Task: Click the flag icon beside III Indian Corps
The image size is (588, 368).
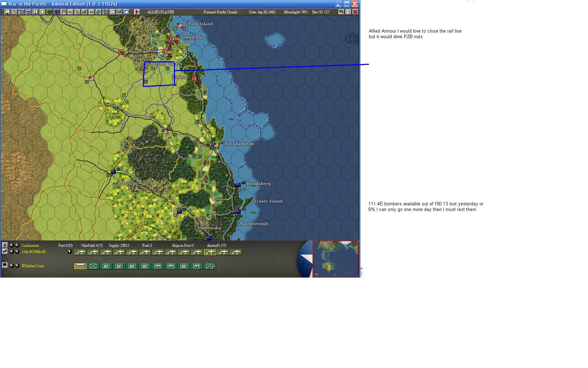Action: coord(5,265)
